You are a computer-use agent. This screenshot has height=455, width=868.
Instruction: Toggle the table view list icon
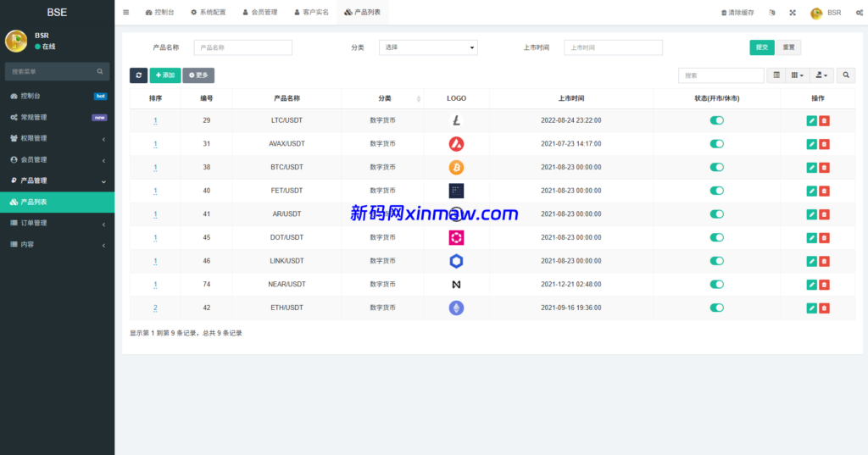point(776,75)
